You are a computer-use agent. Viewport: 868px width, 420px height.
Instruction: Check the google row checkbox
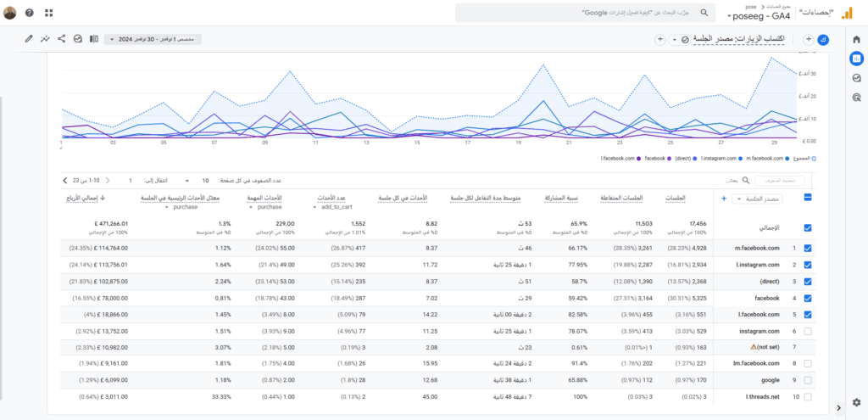[807, 380]
